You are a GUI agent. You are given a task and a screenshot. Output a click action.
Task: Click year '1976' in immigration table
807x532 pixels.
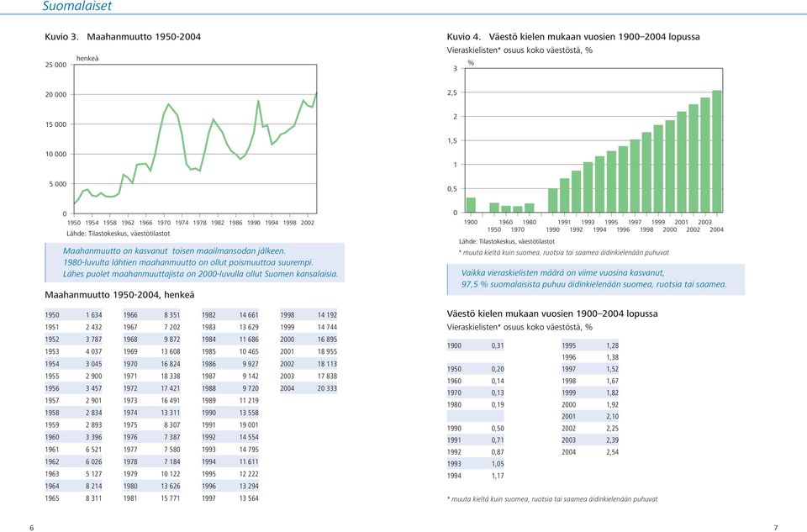click(x=130, y=437)
